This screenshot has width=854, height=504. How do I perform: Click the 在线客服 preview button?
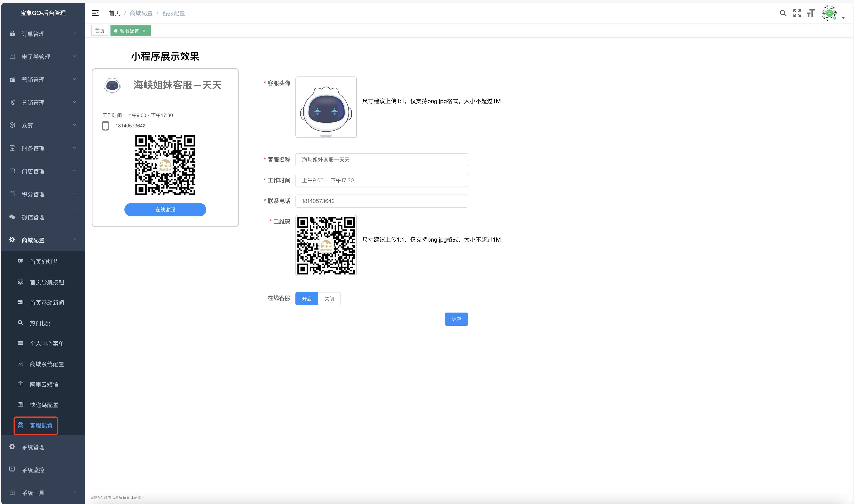(165, 209)
